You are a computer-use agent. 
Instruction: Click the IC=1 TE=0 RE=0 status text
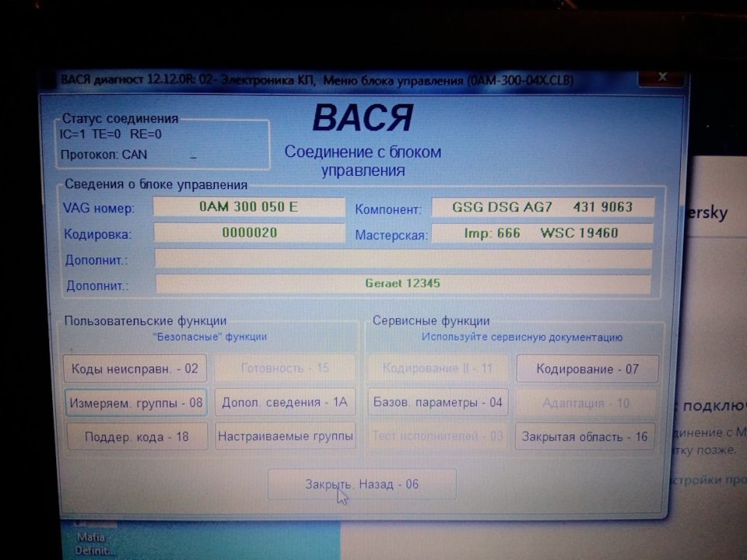pos(110,135)
